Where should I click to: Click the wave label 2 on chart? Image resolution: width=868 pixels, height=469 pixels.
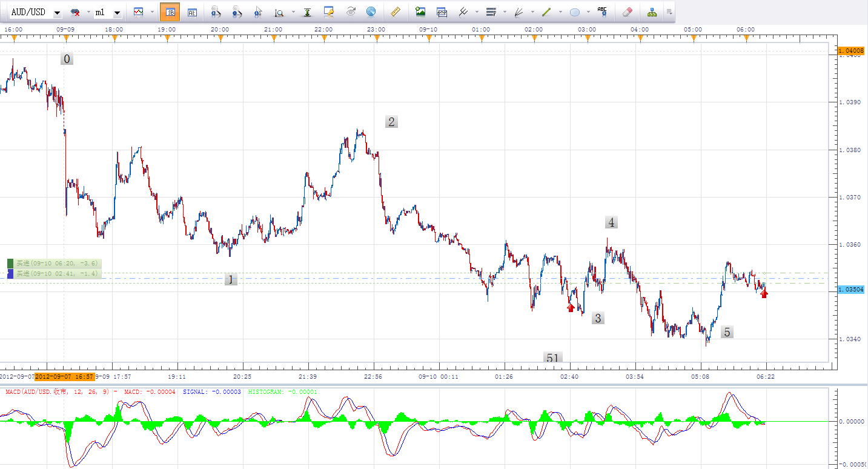[x=391, y=122]
